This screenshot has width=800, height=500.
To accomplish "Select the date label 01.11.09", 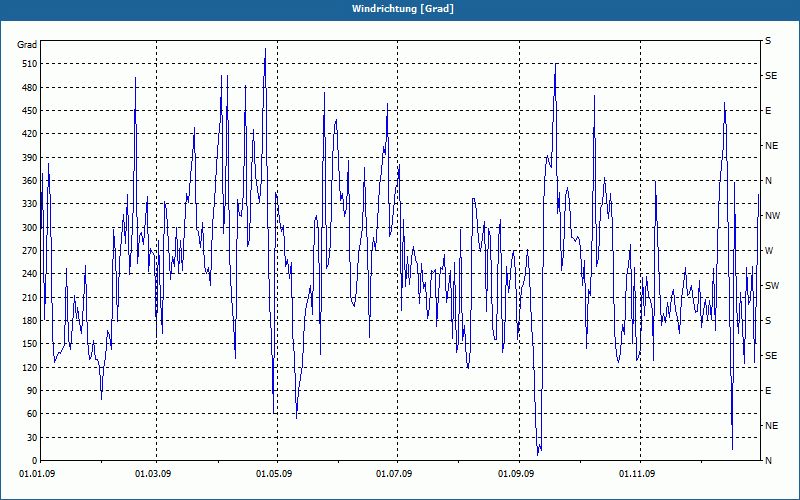I will [x=637, y=474].
